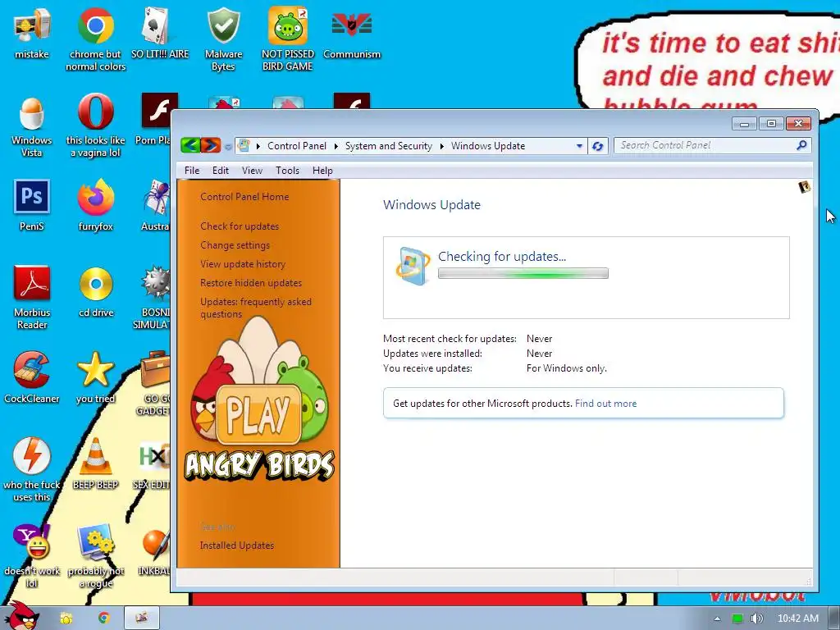Show hidden tray icons arrow

coord(717,619)
